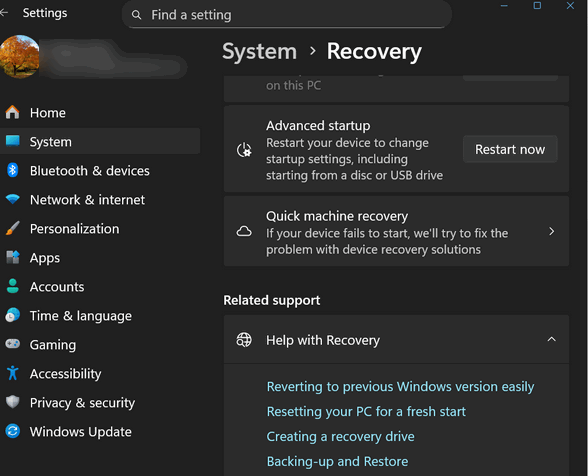
Task: Maximize the Settings window
Action: pyautogui.click(x=537, y=5)
